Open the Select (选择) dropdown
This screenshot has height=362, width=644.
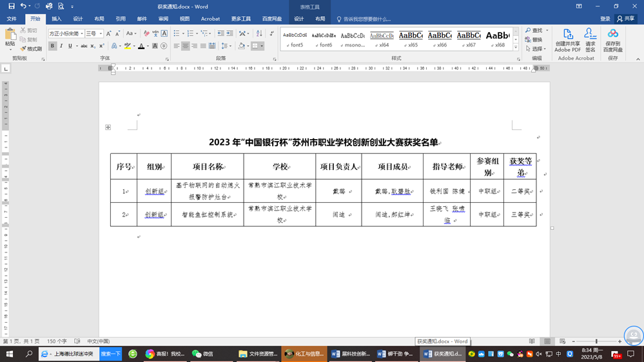point(536,48)
